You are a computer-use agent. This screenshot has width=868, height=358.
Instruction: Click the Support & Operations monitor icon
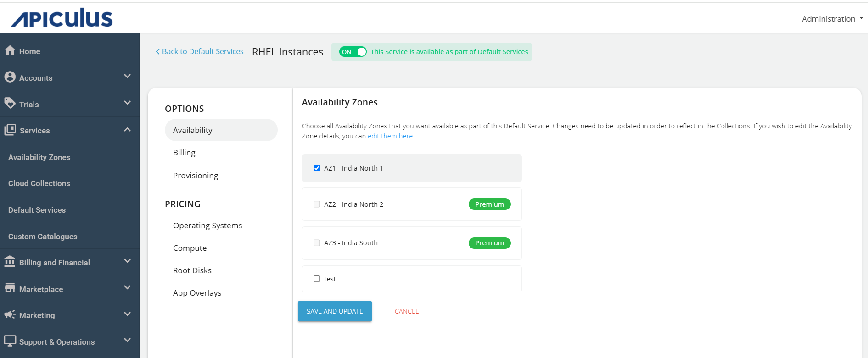(x=10, y=341)
